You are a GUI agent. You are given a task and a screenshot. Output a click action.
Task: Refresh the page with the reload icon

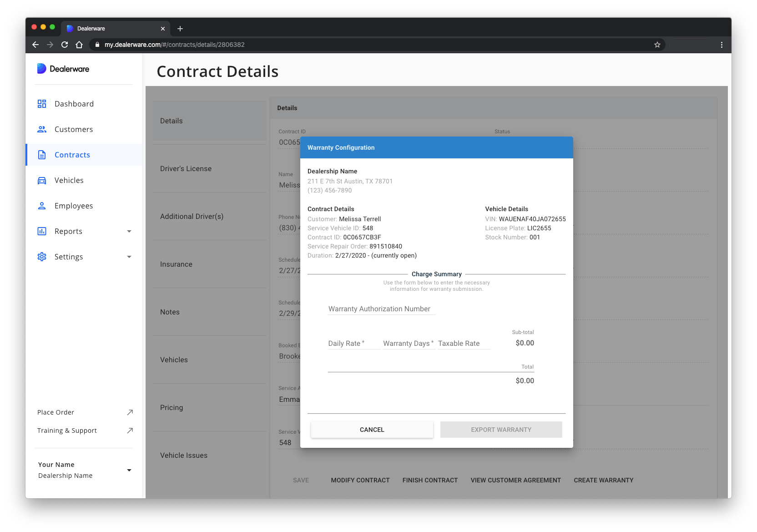(64, 45)
